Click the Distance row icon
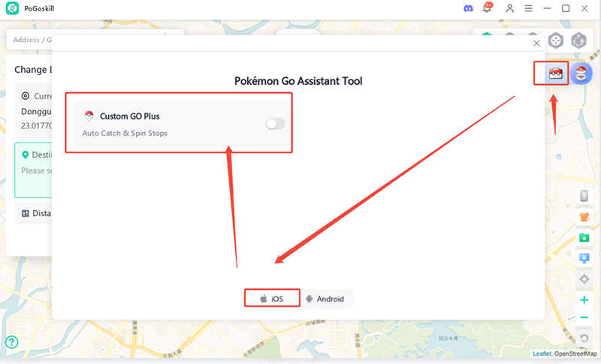 pyautogui.click(x=26, y=213)
